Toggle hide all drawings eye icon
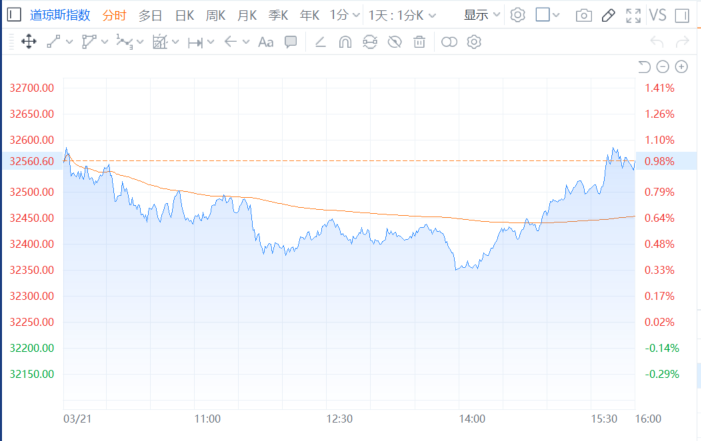The height and width of the screenshot is (441, 701). pos(394,42)
